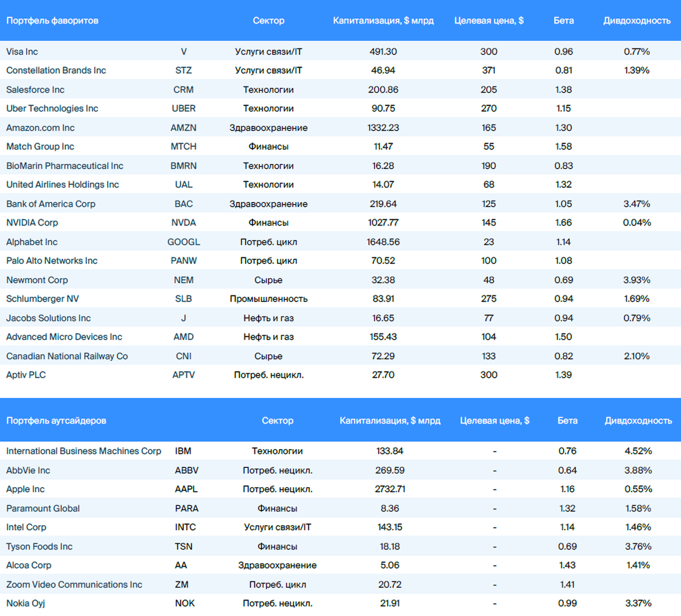This screenshot has height=616, width=681.
Task: Click 'Canadian National Railway Co' company name
Action: point(67,356)
